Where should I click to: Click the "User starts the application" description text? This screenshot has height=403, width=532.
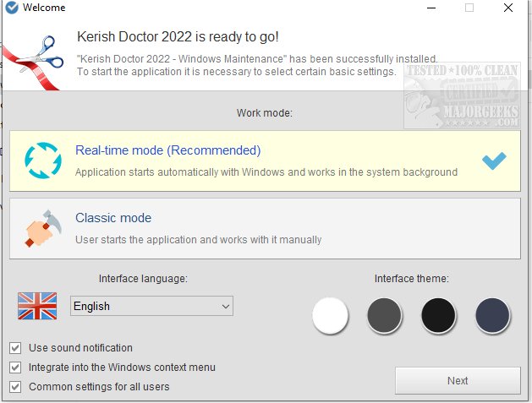click(199, 240)
